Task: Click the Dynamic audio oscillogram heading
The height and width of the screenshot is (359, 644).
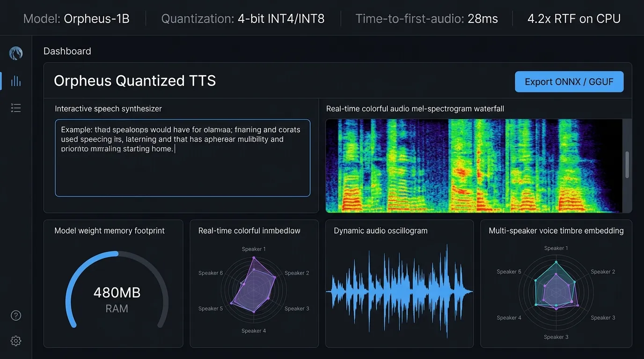Action: point(381,230)
